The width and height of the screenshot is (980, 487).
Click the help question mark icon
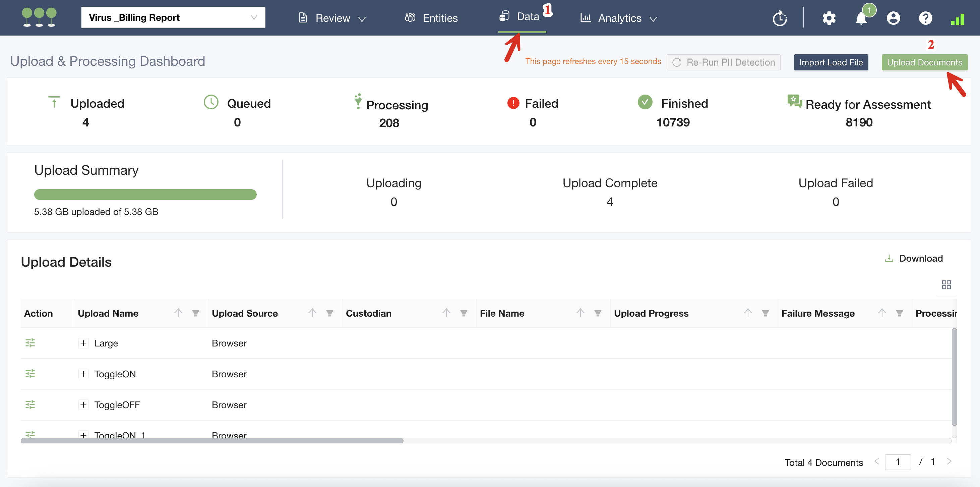tap(925, 18)
